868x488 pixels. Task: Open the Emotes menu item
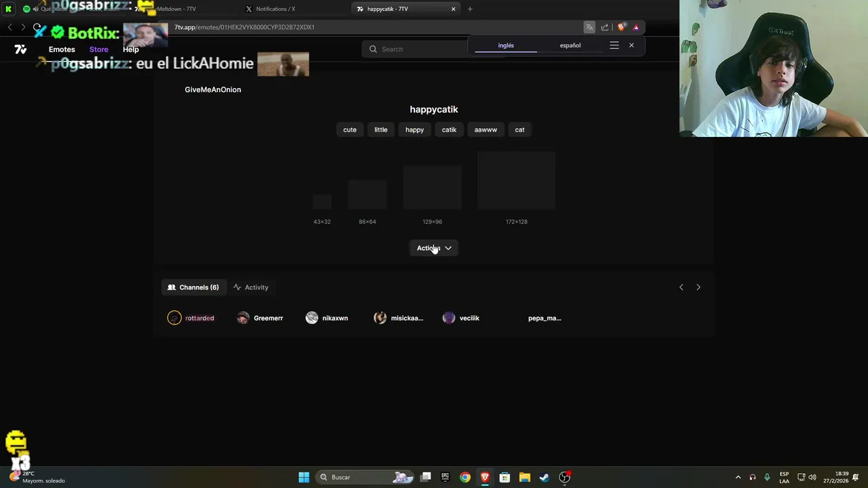click(62, 49)
